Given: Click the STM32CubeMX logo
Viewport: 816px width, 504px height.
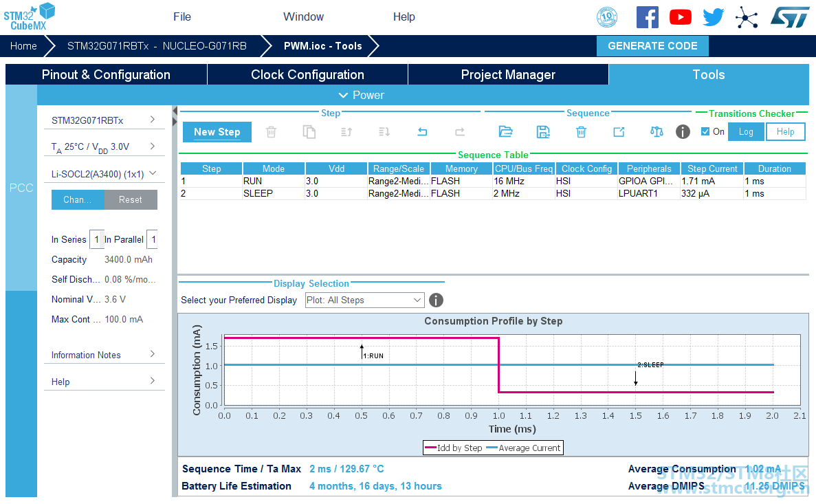Looking at the screenshot, I should coord(29,17).
